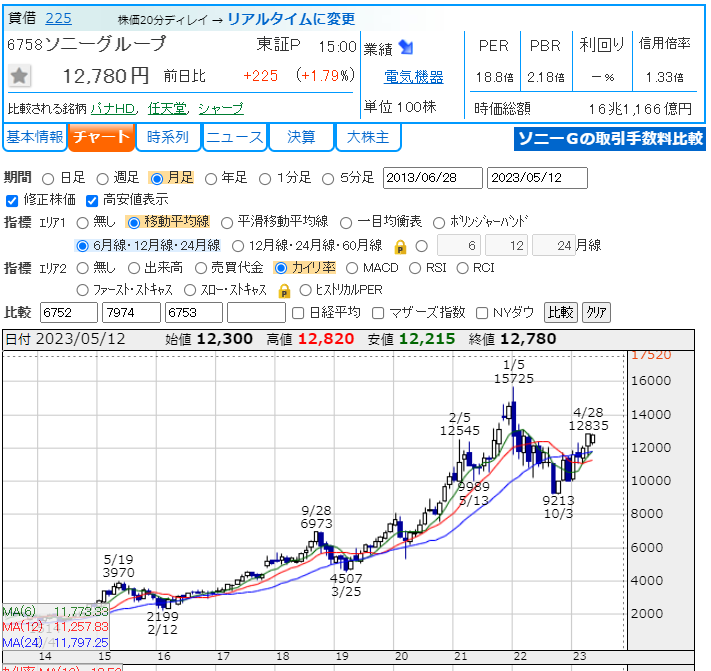Open the 時系列 tab
Image resolution: width=711 pixels, height=671 pixels.
click(168, 137)
